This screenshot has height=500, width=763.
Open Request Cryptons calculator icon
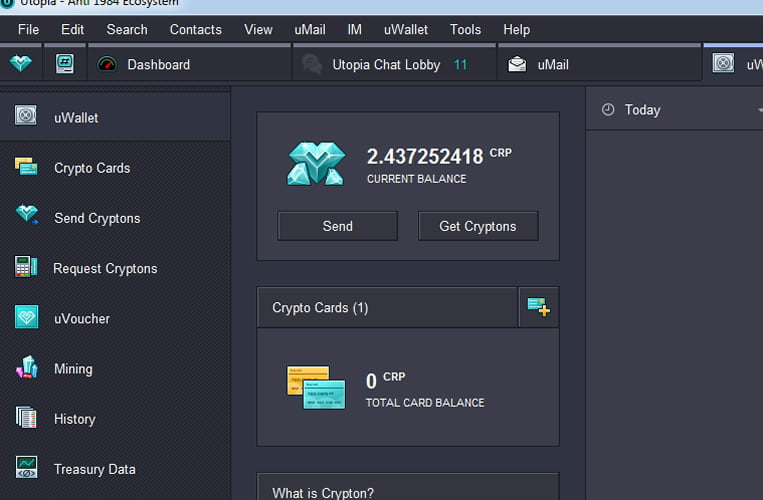pyautogui.click(x=26, y=267)
